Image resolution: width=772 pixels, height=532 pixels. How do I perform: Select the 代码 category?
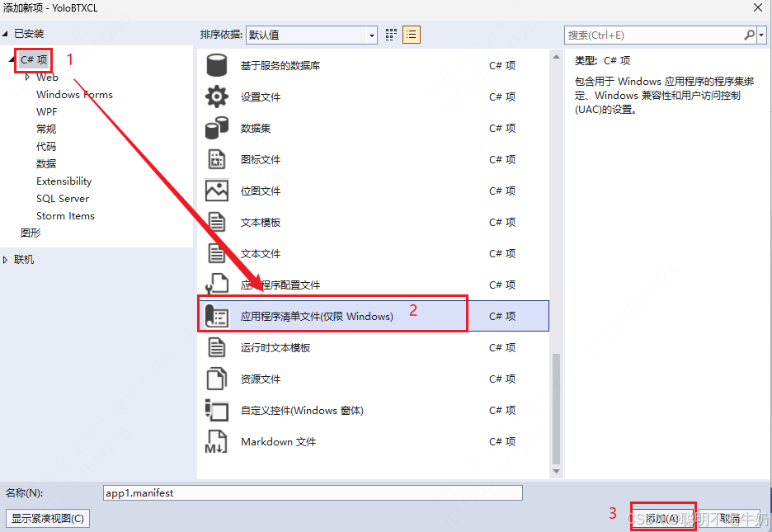[46, 146]
